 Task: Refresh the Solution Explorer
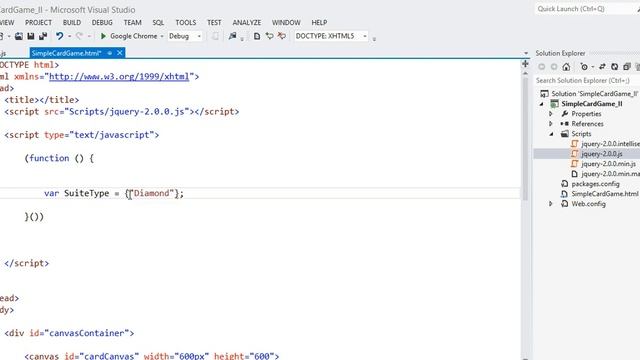(x=614, y=67)
